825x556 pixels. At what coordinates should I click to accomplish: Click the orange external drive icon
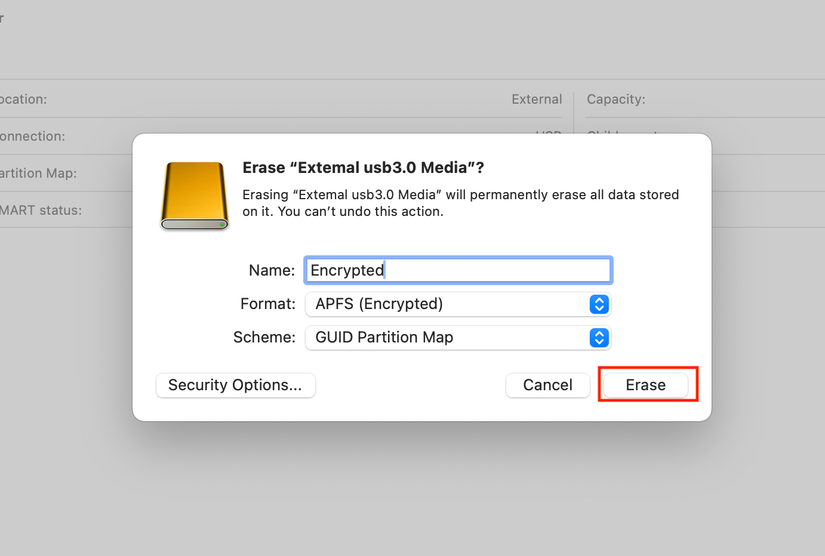tap(195, 196)
